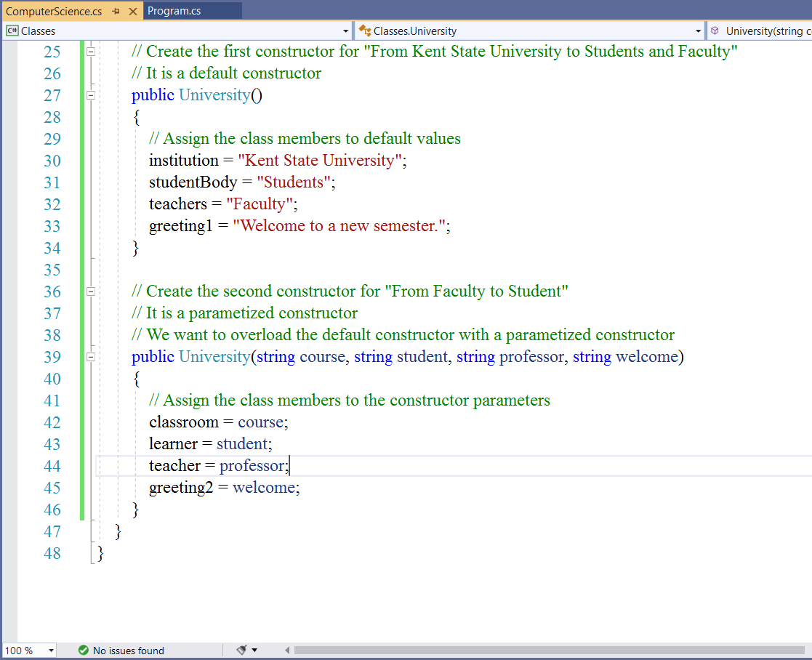Click the purple method cube icon
The image size is (812, 660).
pos(715,31)
